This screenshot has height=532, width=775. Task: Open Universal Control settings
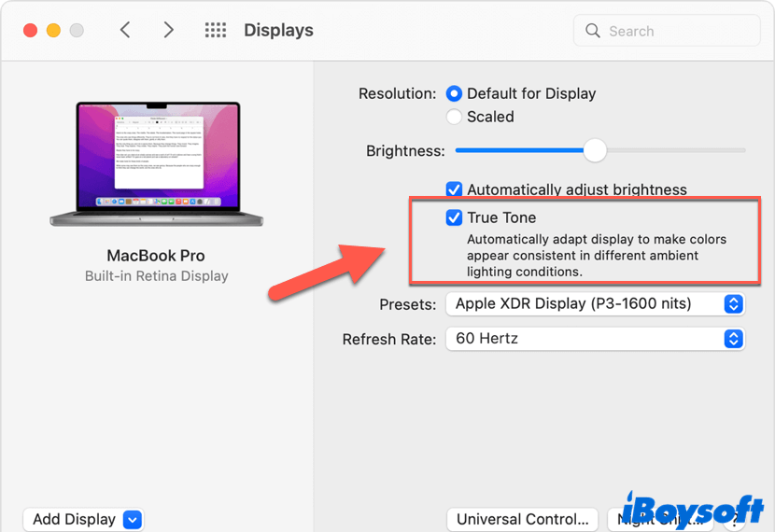(523, 519)
